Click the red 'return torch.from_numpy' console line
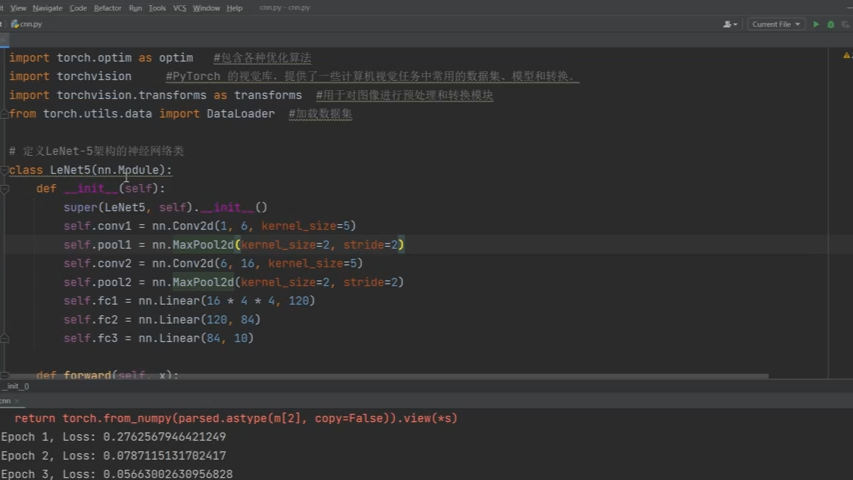Viewport: 853px width, 480px height. pos(236,419)
